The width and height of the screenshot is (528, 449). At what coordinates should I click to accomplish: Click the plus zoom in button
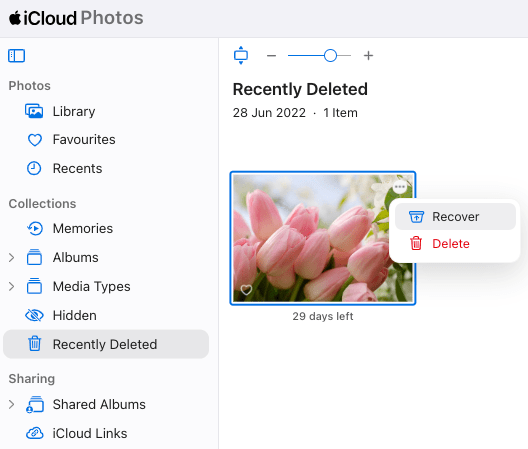tap(368, 56)
